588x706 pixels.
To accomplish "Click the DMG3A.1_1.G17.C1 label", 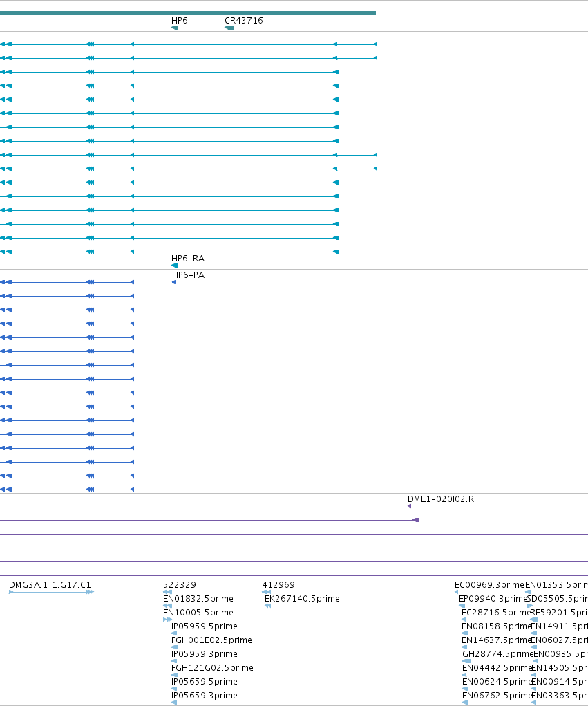I will [x=50, y=585].
